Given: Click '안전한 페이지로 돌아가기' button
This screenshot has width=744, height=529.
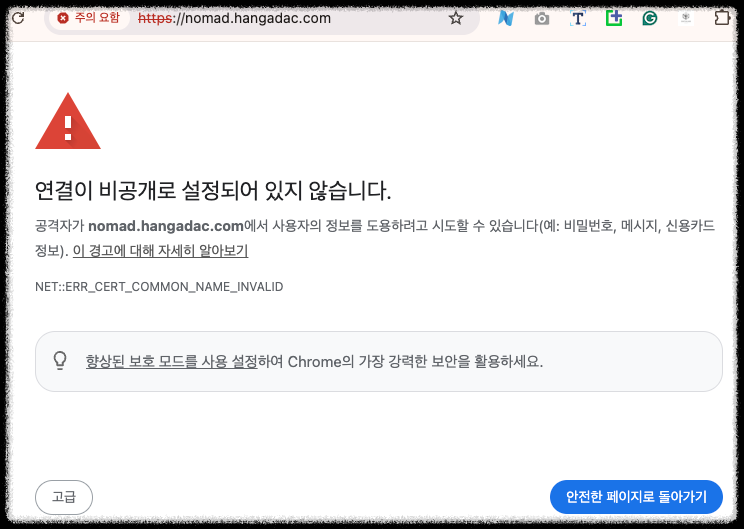Looking at the screenshot, I should point(636,497).
